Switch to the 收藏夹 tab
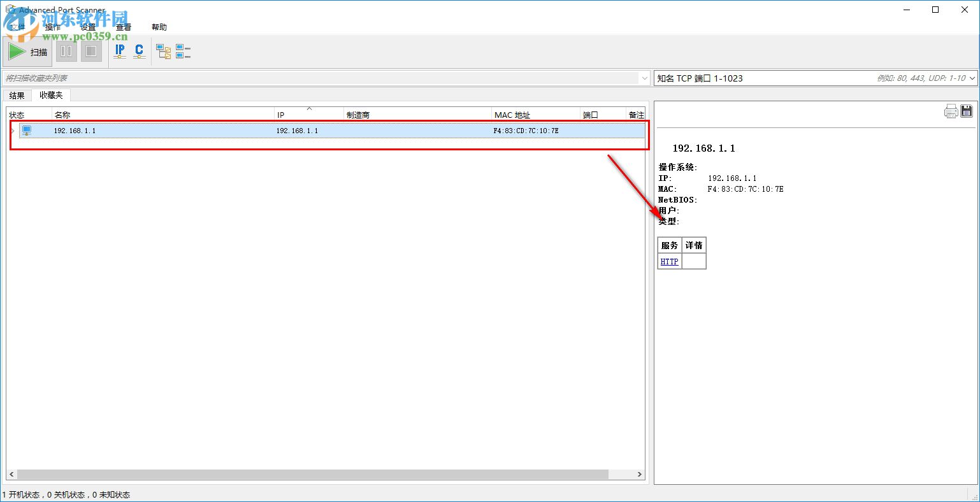This screenshot has width=980, height=502. (50, 95)
